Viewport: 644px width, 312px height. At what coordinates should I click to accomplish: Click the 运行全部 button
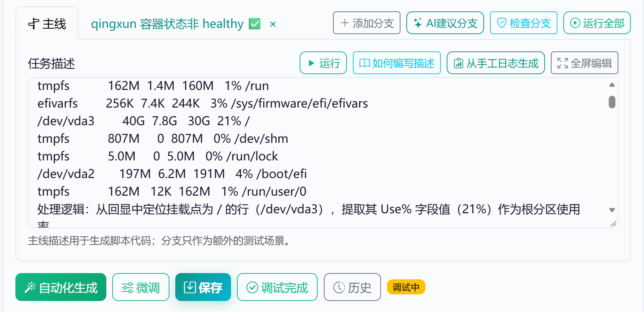(597, 23)
